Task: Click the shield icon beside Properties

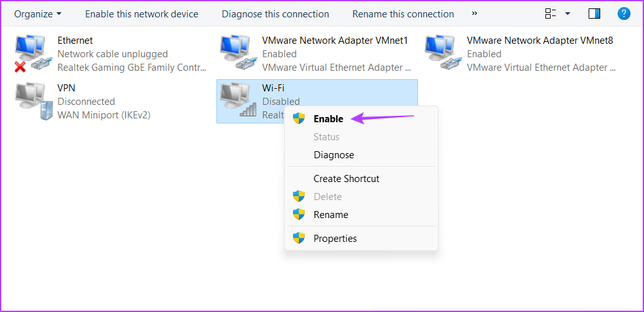Action: click(299, 238)
